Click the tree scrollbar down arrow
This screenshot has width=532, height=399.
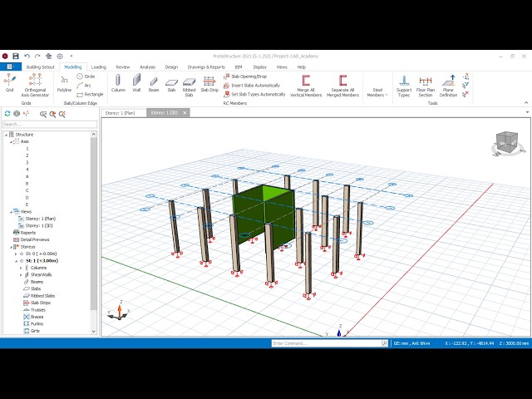pos(94,332)
